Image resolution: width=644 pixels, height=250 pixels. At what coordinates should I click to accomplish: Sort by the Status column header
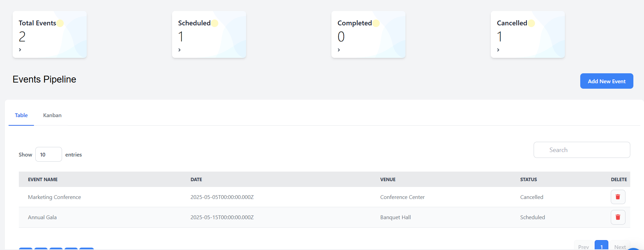point(528,179)
